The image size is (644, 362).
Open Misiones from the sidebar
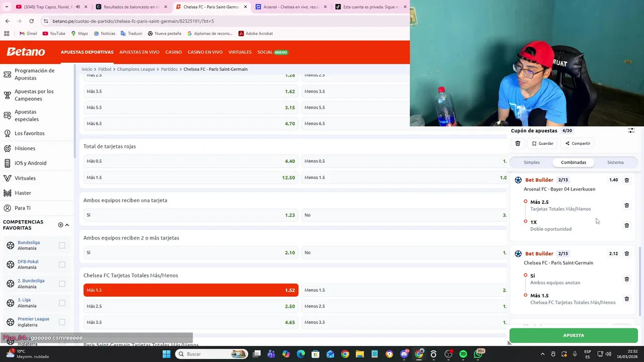pos(25,148)
